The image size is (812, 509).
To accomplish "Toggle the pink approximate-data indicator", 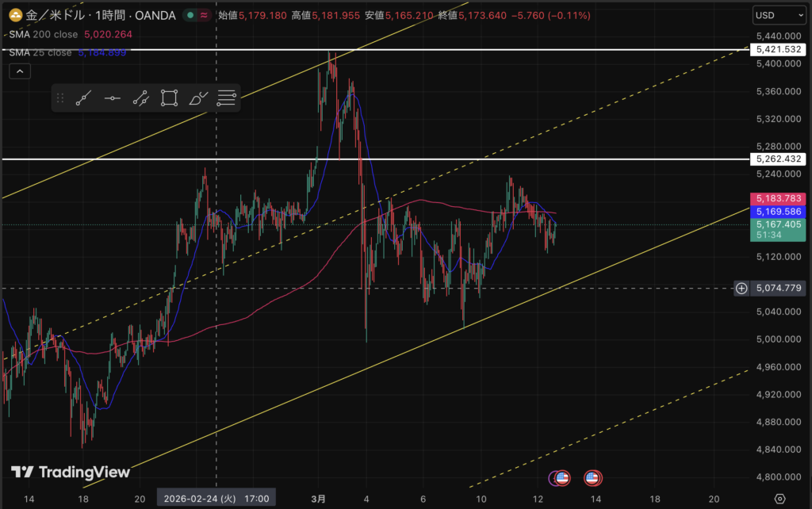I will point(204,15).
